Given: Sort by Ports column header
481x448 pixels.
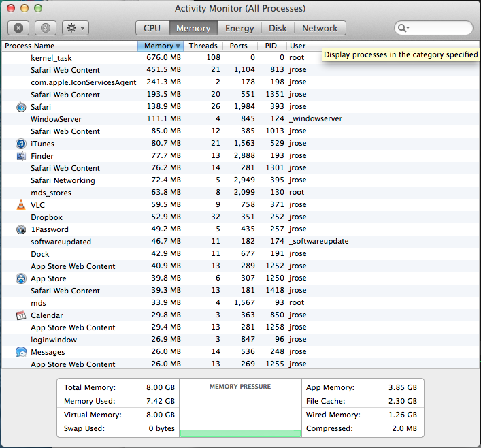Looking at the screenshot, I should [x=240, y=46].
